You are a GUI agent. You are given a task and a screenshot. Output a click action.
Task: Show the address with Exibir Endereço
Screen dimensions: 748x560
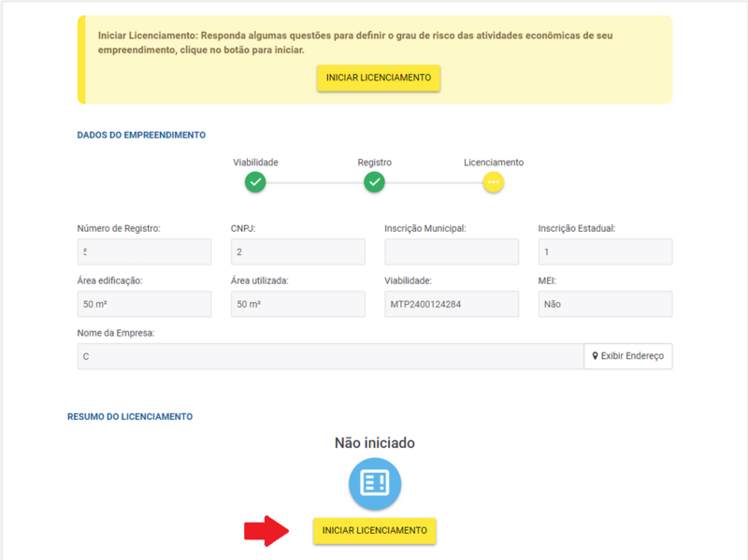[x=627, y=356]
